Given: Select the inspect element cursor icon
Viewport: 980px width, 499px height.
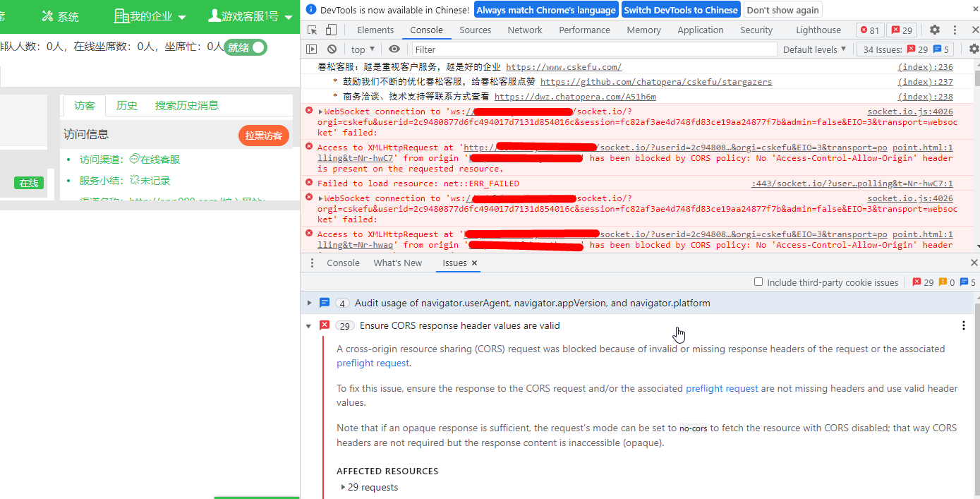Looking at the screenshot, I should (311, 30).
